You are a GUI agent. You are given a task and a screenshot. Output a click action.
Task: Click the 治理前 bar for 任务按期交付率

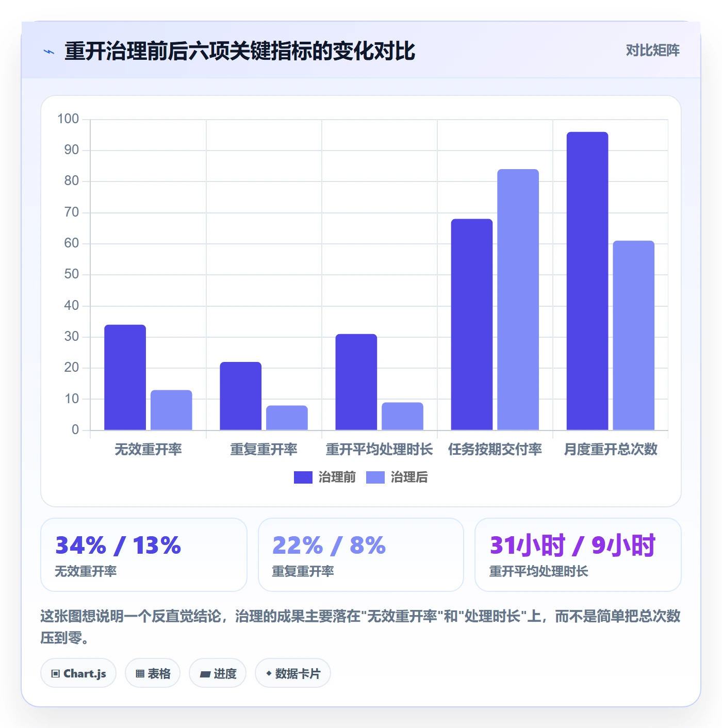[x=472, y=324]
